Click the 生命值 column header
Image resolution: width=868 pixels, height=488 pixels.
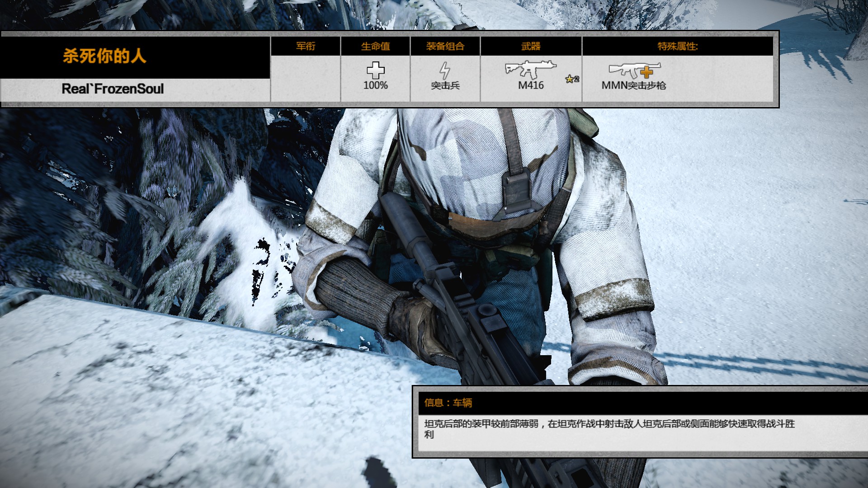pos(375,46)
